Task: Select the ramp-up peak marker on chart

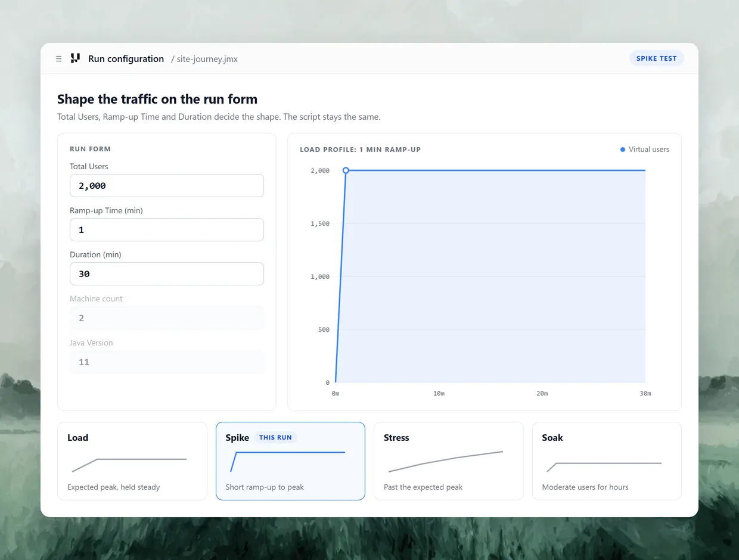Action: (346, 170)
